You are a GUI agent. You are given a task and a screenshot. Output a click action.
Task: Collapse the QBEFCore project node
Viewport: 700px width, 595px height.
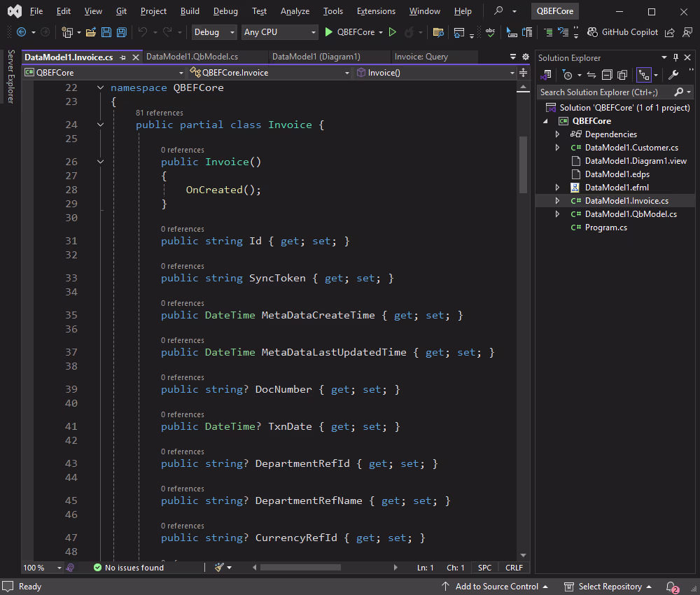point(545,121)
